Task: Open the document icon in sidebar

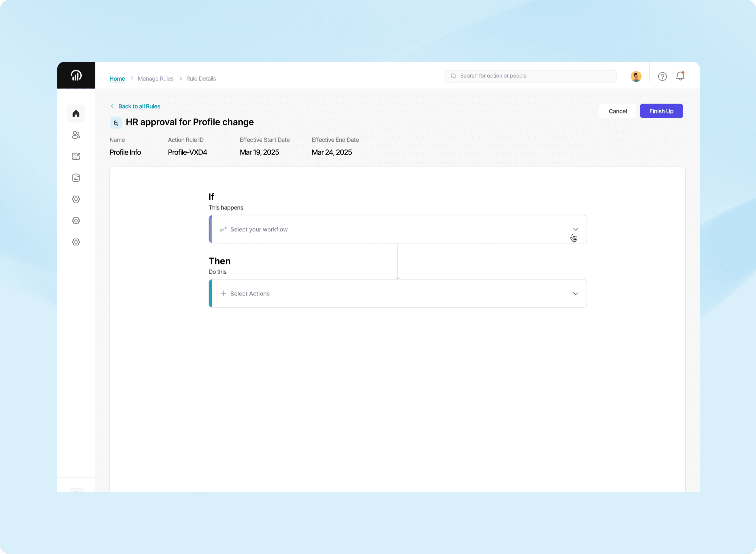Action: 76,178
